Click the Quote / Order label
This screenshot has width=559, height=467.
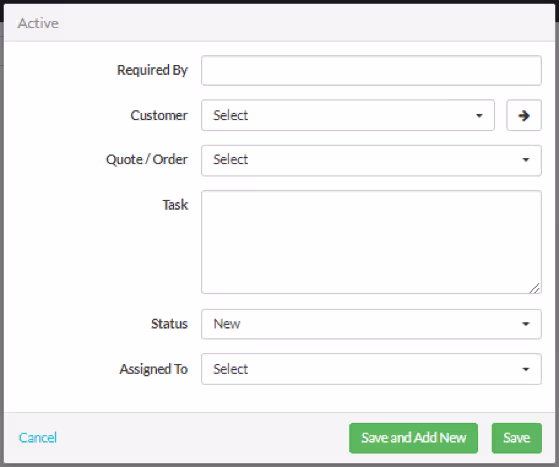tap(147, 159)
